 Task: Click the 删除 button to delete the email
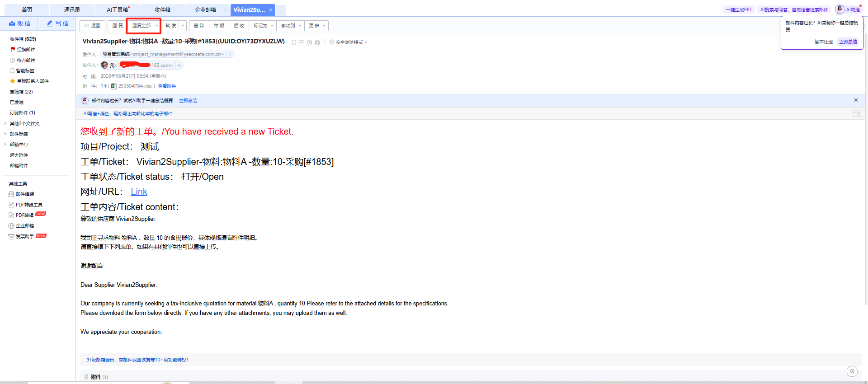coord(199,26)
